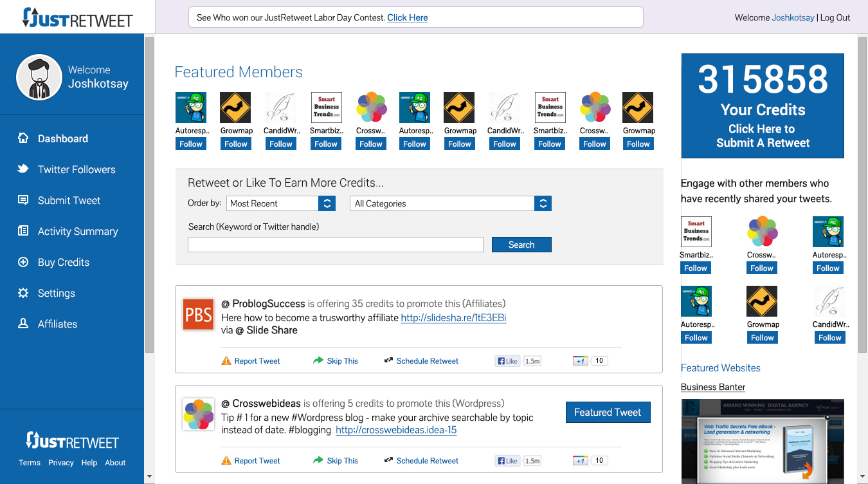868x484 pixels.
Task: Click the Buy Credits plus-circle icon
Action: [x=23, y=262]
